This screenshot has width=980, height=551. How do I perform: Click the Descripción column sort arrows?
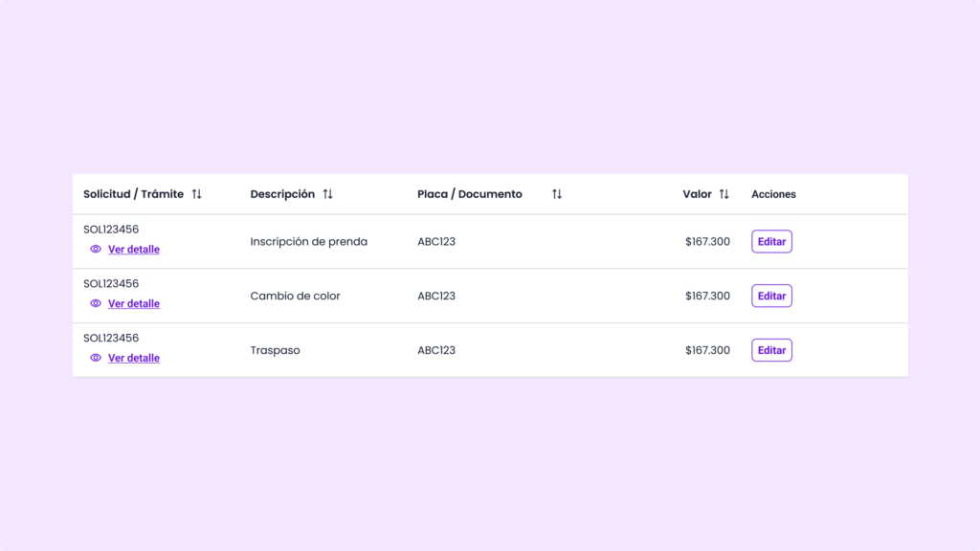click(327, 194)
